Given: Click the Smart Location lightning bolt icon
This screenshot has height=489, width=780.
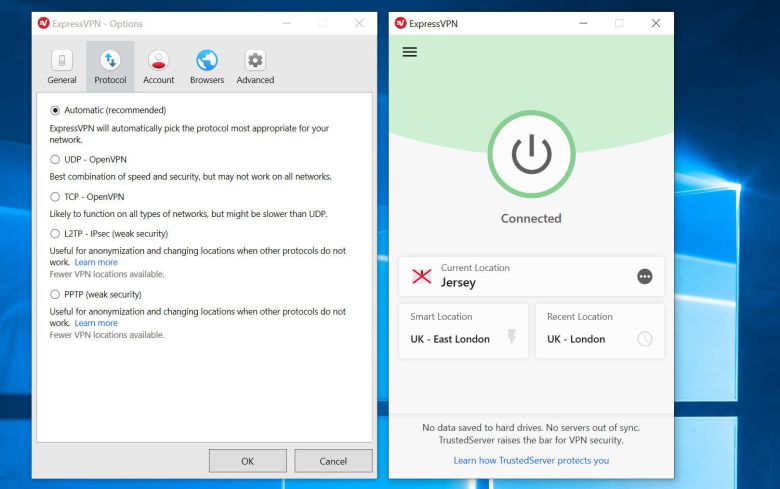Looking at the screenshot, I should [x=511, y=338].
